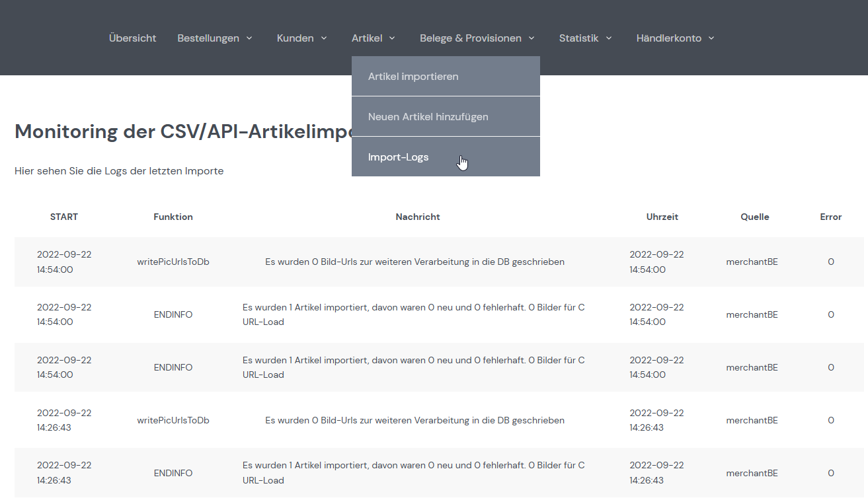Viewport: 868px width, 502px height.
Task: Expand the Händlerkonto chevron arrow
Action: (x=711, y=38)
